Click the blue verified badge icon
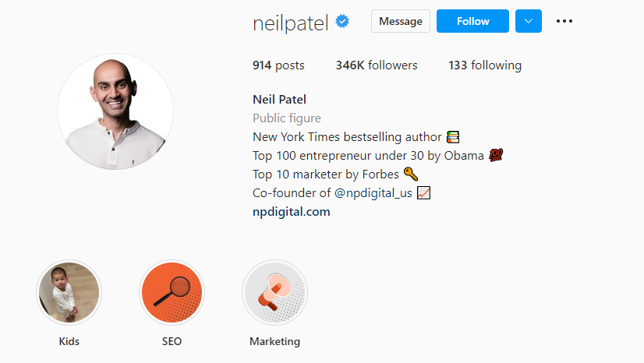 pos(342,21)
